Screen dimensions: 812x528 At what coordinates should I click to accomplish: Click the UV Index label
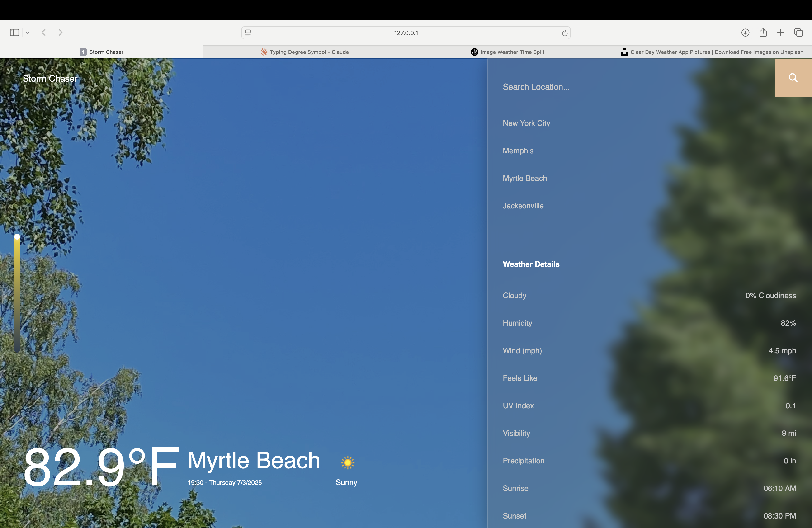[518, 405]
